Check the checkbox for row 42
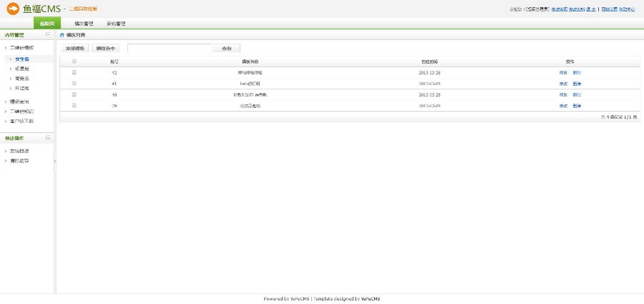 pos(74,72)
